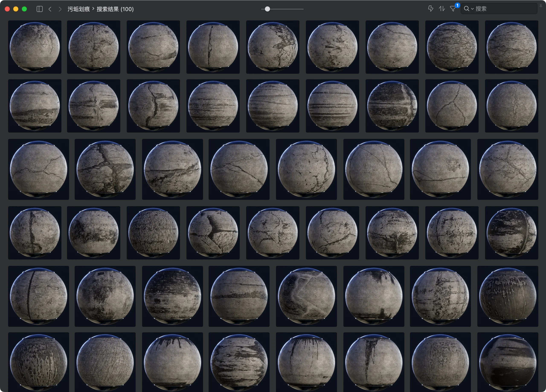
Task: Select top-right sphere thumbnail in first row
Action: tap(511, 47)
